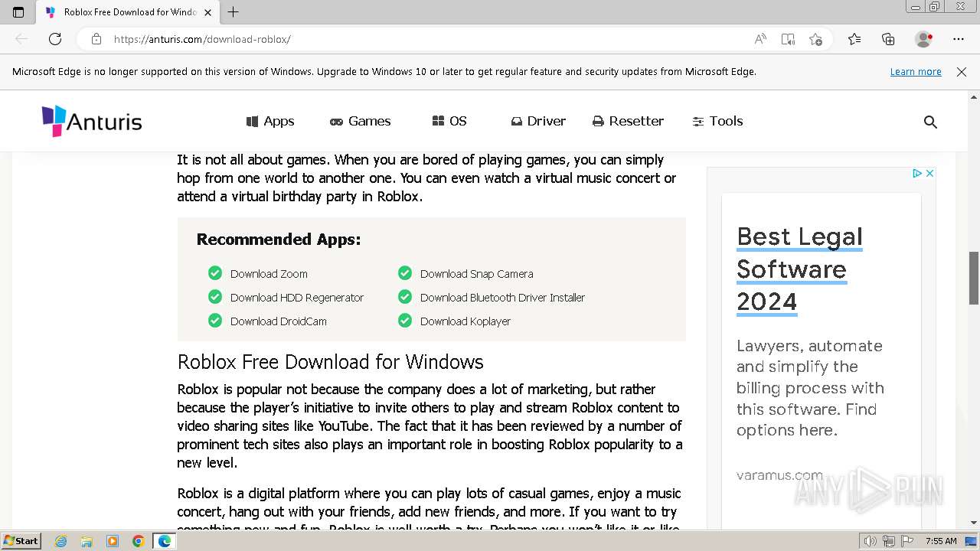The width and height of the screenshot is (980, 551).
Task: Close the sidebar advertisement X
Action: click(929, 174)
